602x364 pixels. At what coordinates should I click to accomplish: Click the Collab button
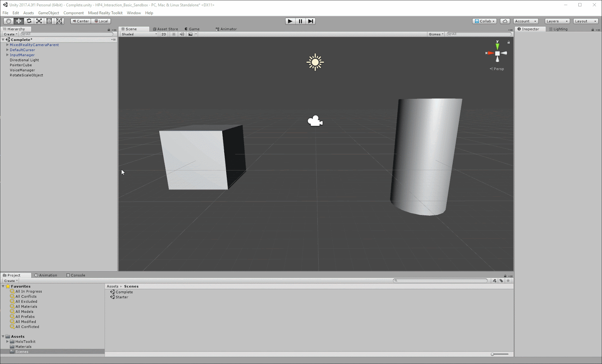[485, 21]
